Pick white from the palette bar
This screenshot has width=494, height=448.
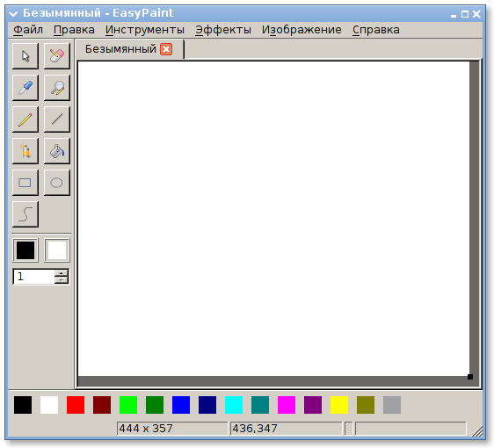coord(49,405)
